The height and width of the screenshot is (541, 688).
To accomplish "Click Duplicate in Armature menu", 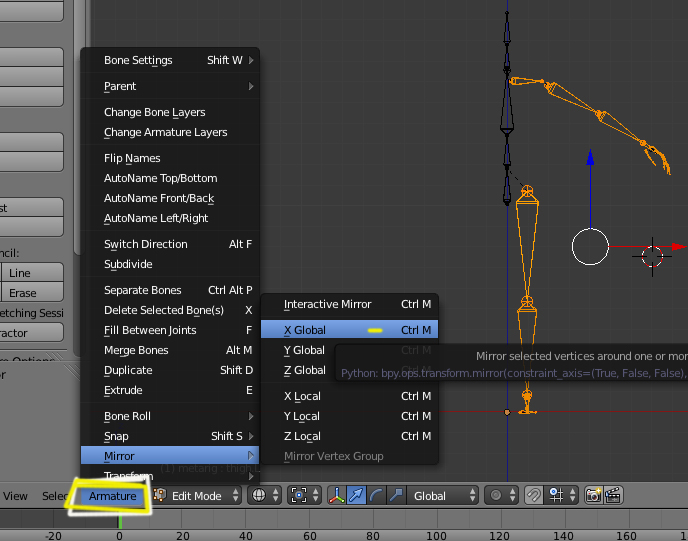I will tap(170, 370).
